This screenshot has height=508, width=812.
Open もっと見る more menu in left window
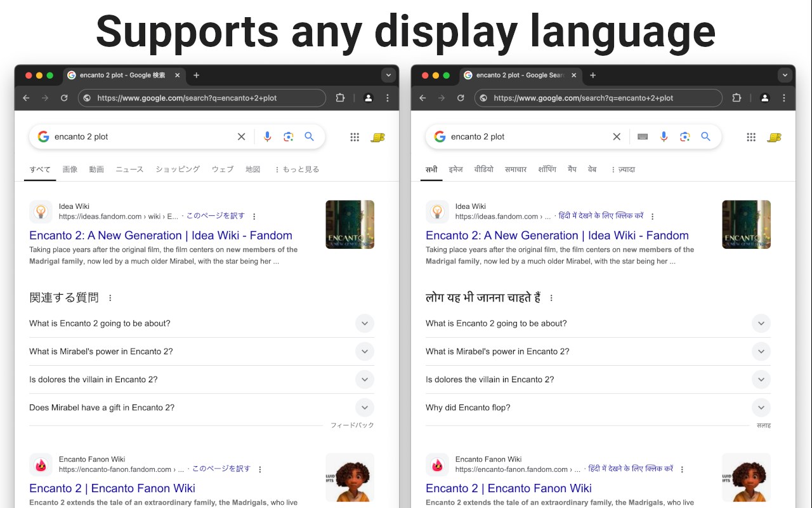pyautogui.click(x=296, y=170)
